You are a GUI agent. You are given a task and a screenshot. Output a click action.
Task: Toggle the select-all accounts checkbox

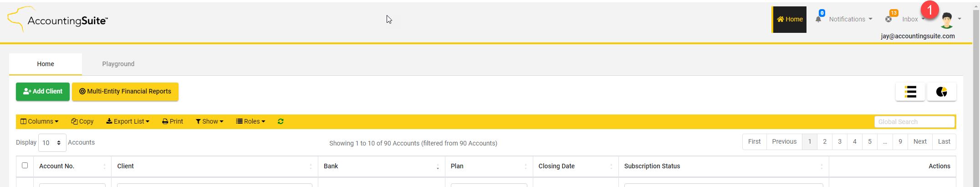tap(25, 166)
